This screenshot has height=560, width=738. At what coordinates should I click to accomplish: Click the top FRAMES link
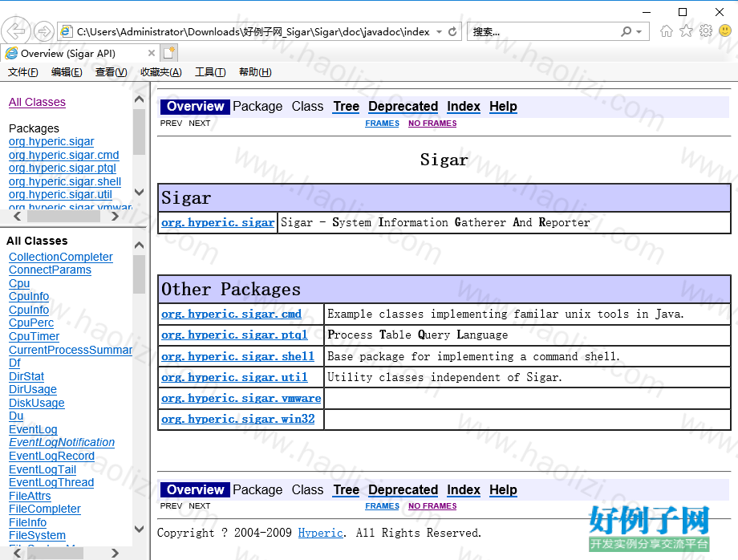(382, 124)
